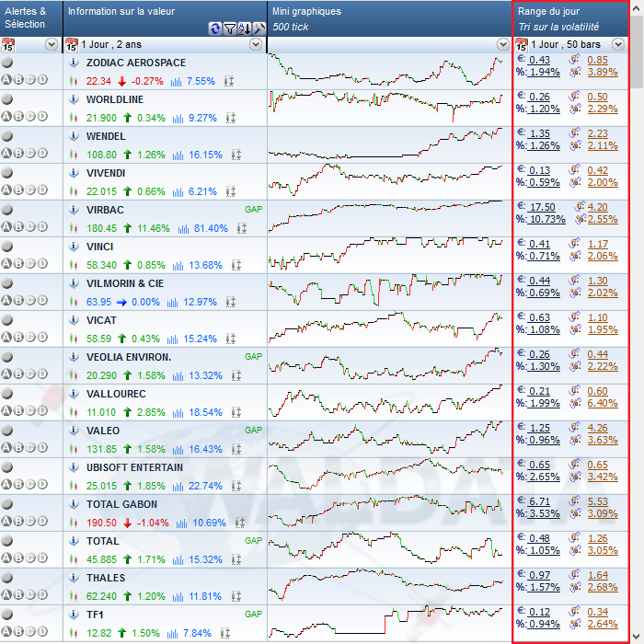Click calendar icon in Alertes column
Image resolution: width=644 pixels, height=644 pixels.
click(7, 44)
